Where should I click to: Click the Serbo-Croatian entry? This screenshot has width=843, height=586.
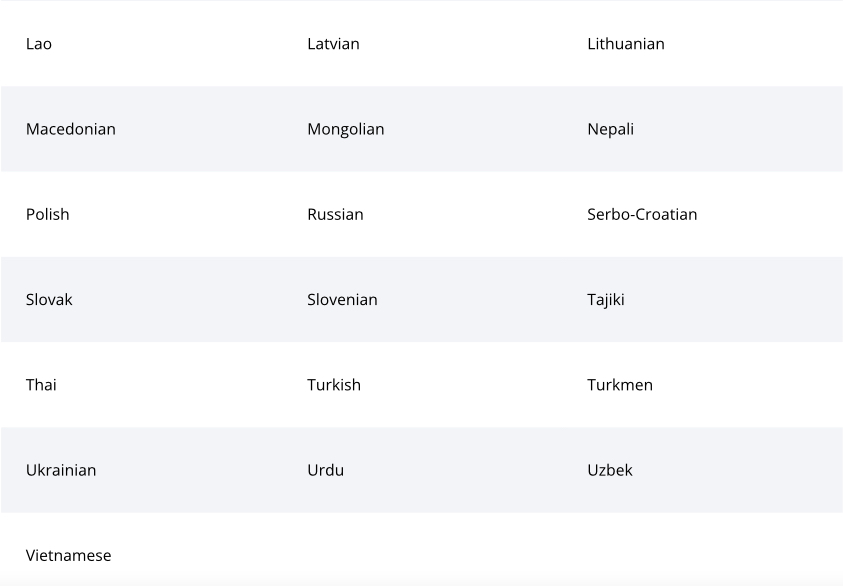[642, 214]
